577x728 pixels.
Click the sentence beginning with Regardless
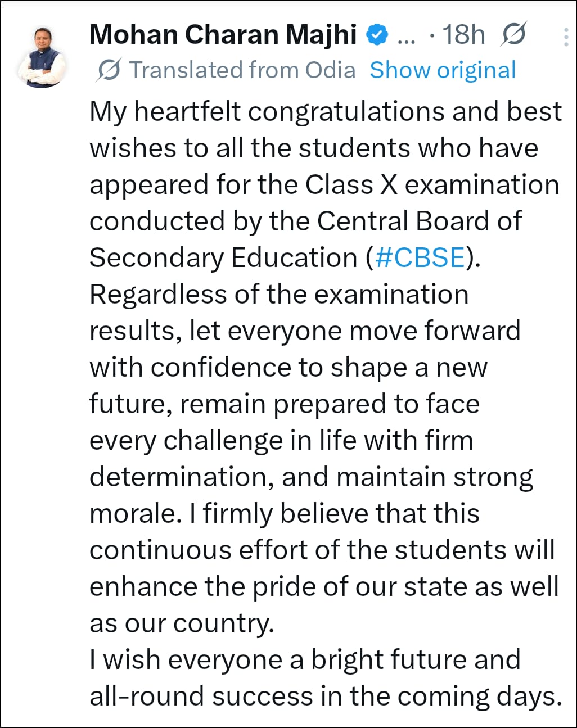coord(280,293)
